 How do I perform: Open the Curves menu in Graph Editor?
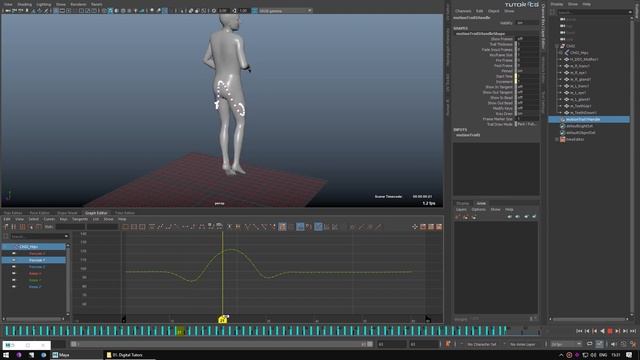point(49,219)
